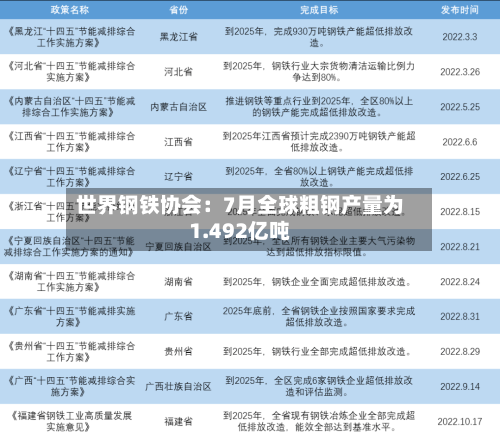
Task: Click the date 2022.8.24
Action: (460, 282)
